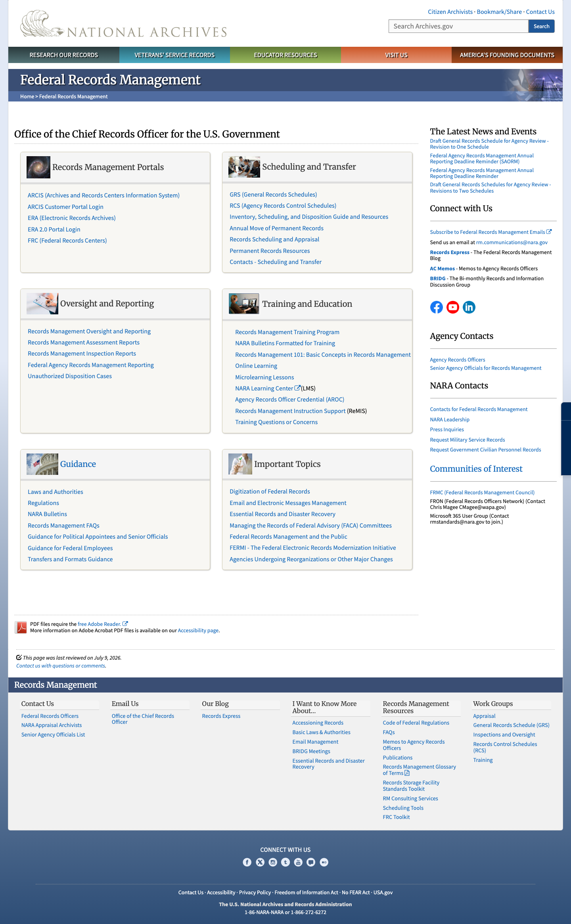Image resolution: width=571 pixels, height=924 pixels.
Task: Open the Visit Us menu
Action: pyautogui.click(x=396, y=55)
